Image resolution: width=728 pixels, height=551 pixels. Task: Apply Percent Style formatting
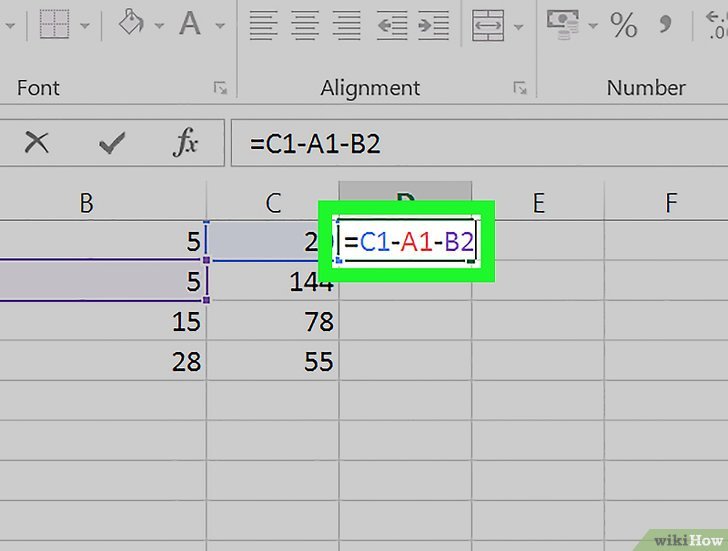(x=623, y=25)
